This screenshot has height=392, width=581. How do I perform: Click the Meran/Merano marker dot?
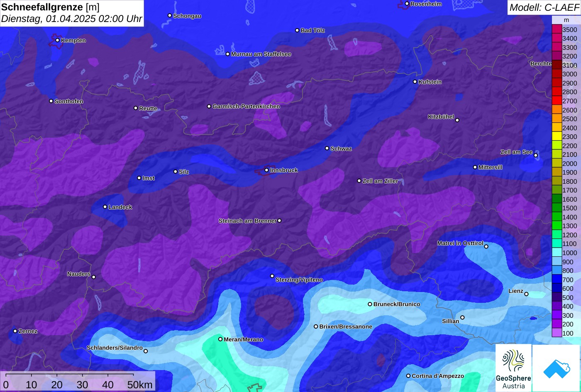pyautogui.click(x=221, y=339)
